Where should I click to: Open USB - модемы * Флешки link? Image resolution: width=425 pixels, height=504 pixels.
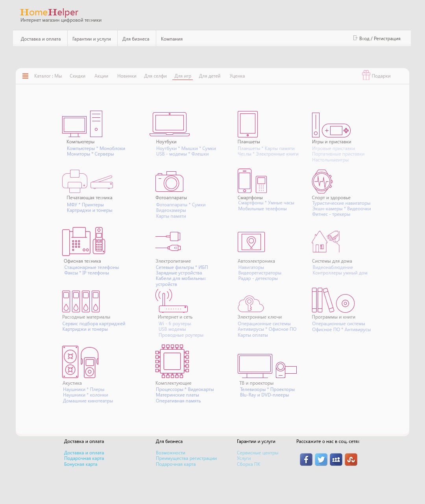(182, 154)
